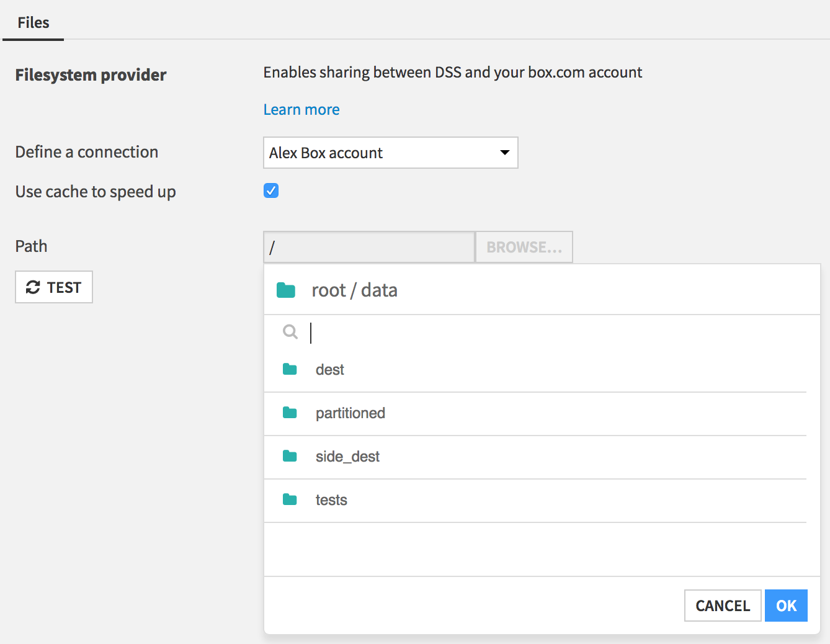Open the Learn more link

[301, 110]
